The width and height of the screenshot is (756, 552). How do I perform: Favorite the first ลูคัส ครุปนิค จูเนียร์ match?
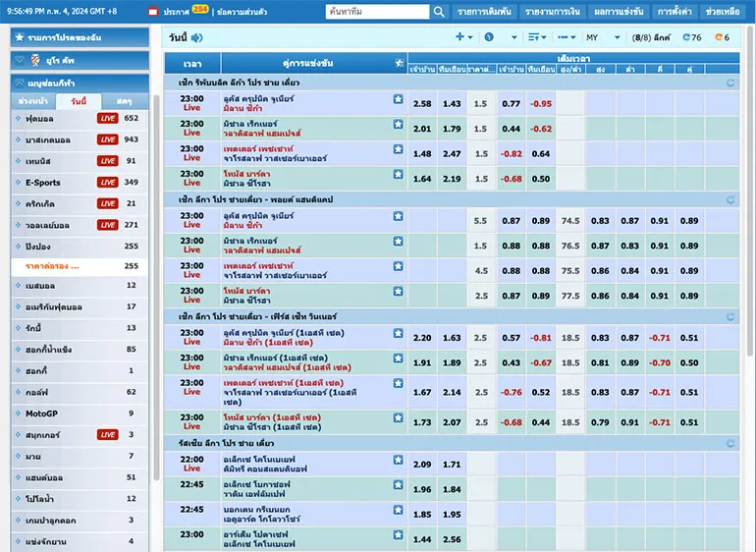point(398,99)
